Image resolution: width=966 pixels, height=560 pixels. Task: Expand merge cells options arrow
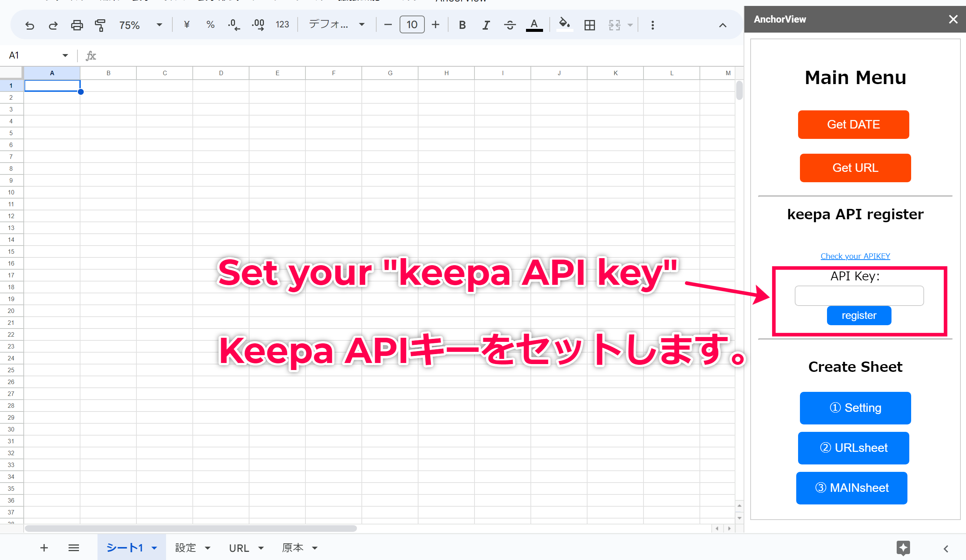[630, 25]
